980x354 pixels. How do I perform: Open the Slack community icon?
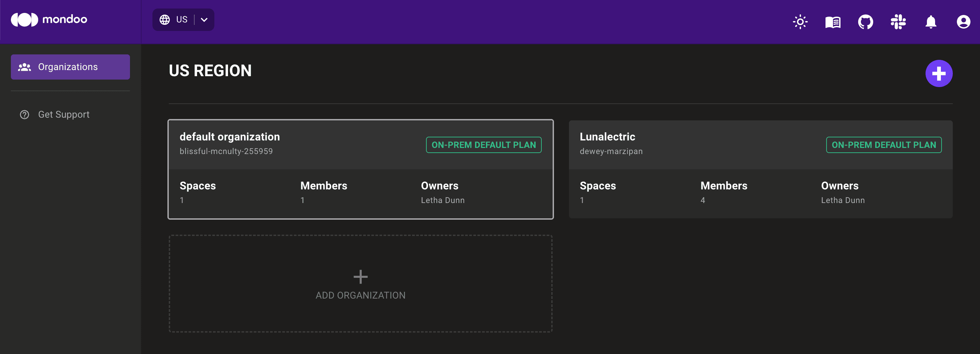pyautogui.click(x=898, y=22)
